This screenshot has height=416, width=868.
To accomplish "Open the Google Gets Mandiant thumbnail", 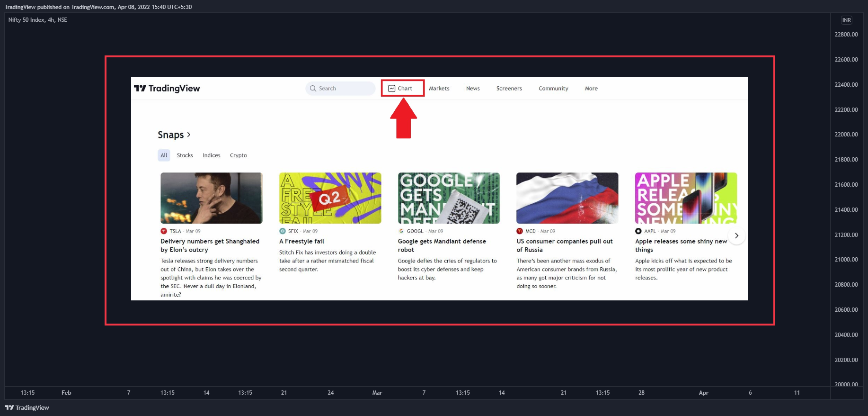I will tap(449, 198).
